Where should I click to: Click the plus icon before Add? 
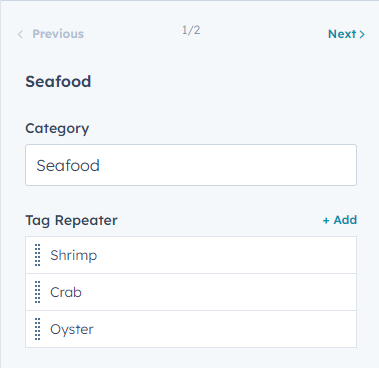(326, 220)
